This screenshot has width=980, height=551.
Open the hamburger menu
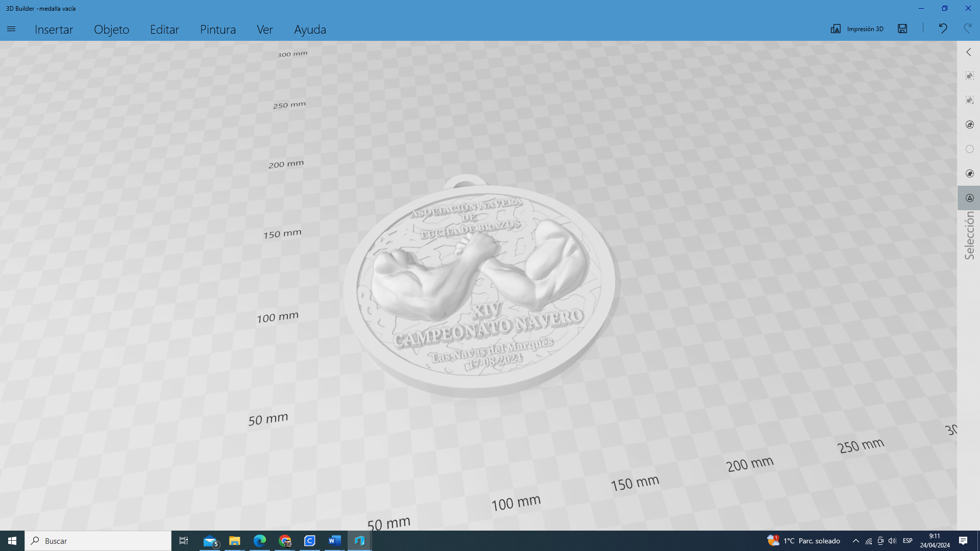coord(11,29)
